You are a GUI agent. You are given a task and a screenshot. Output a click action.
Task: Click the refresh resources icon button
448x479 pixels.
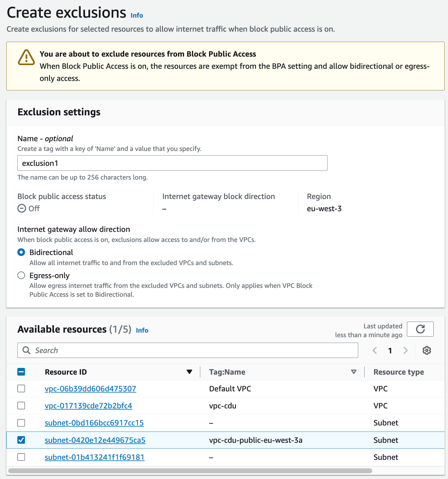point(420,329)
